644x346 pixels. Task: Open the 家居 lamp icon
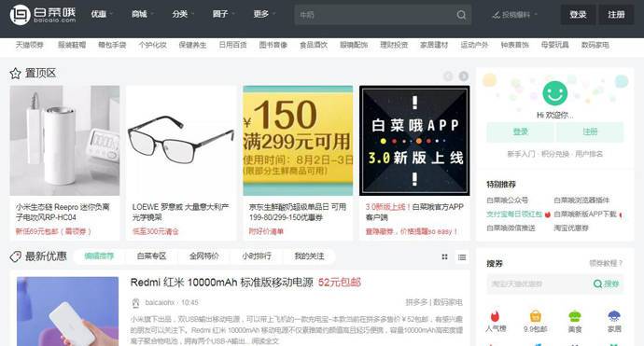[614, 316]
